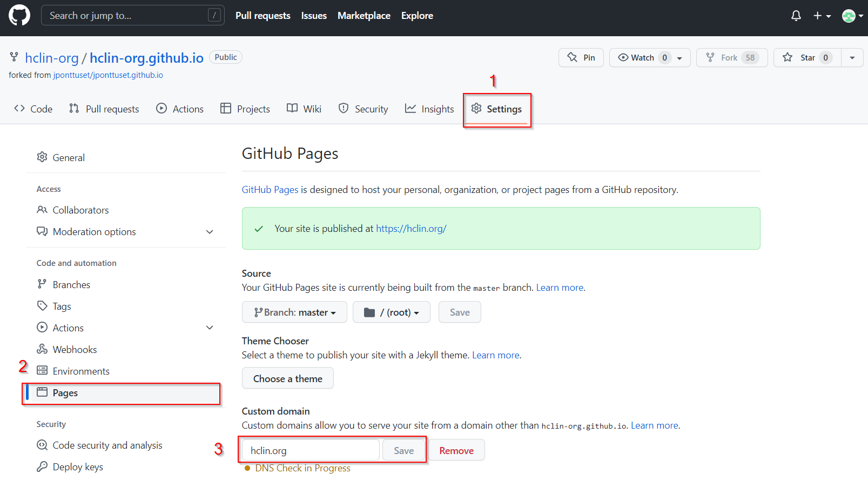Open Learn more link for Jekyll theme

(496, 355)
